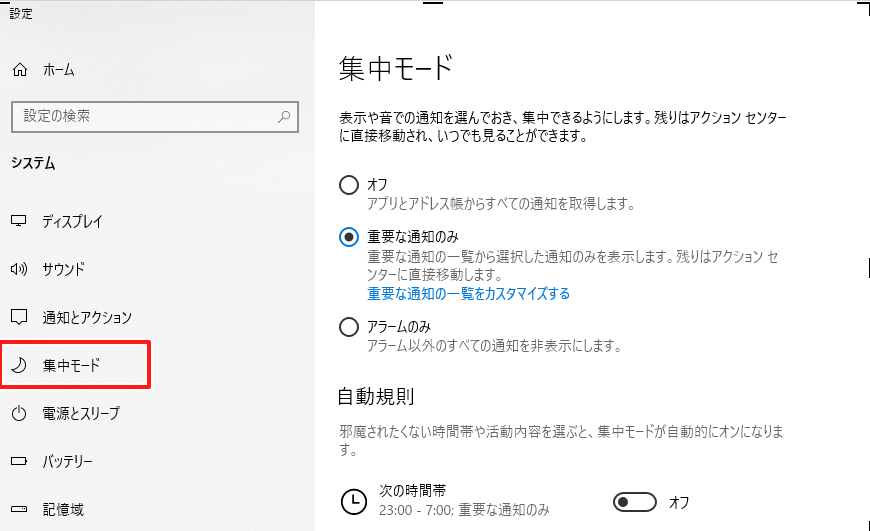Click in the 設定の検索 search field
The height and width of the screenshot is (531, 870).
point(155,117)
